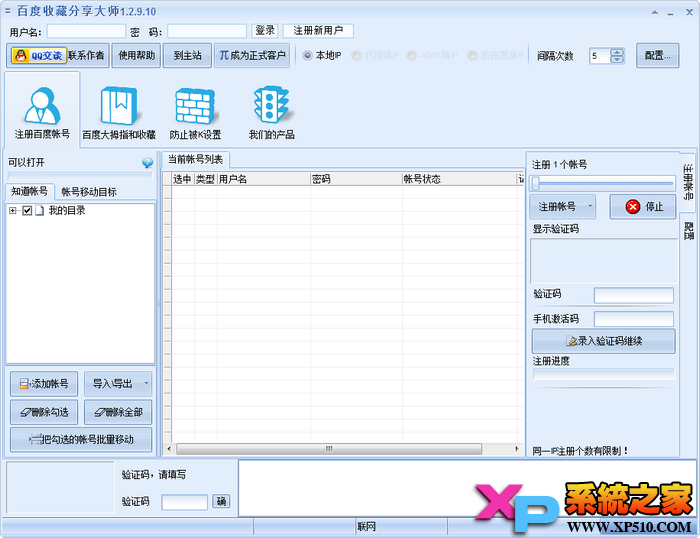Select the vertical 配置 side tab
This screenshot has height=538, width=700.
pos(688,231)
